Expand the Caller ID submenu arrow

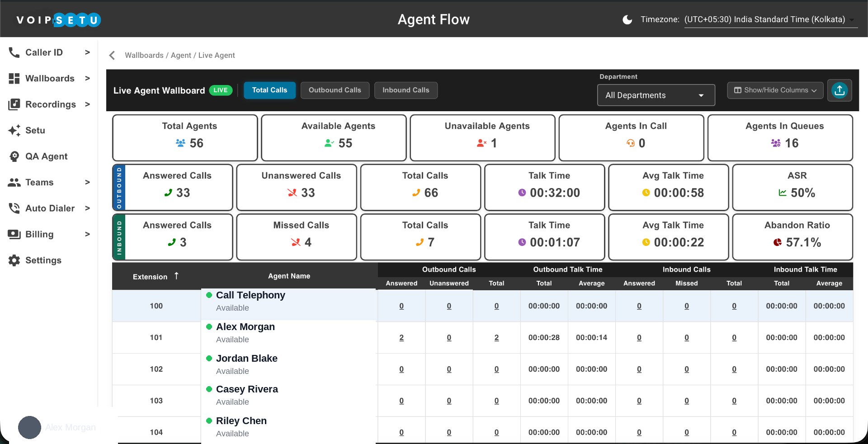[87, 52]
